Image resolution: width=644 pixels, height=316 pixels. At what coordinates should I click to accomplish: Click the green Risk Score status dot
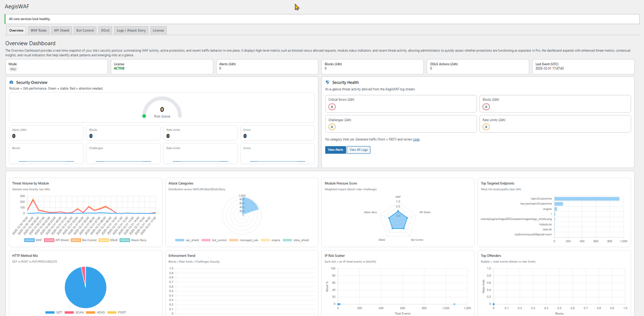[144, 116]
